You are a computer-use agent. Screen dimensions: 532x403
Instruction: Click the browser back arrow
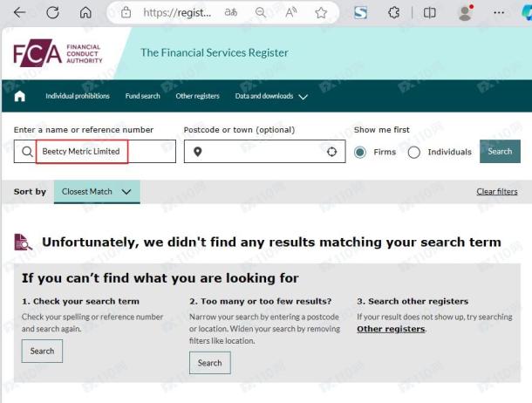pyautogui.click(x=20, y=12)
